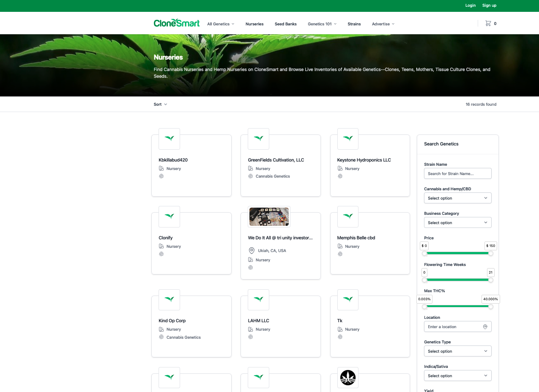This screenshot has height=392, width=539.
Task: Click nursery building icon on Kbkillabud420 card
Action: click(161, 168)
